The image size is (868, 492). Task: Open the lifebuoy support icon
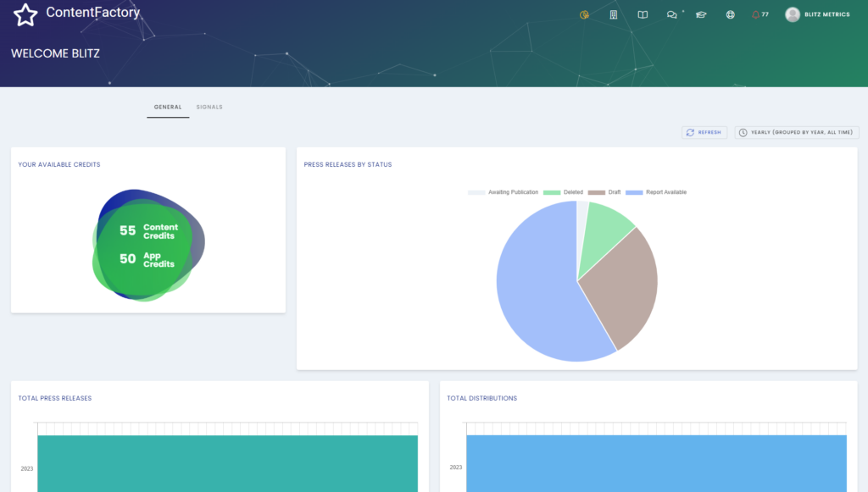pos(730,14)
